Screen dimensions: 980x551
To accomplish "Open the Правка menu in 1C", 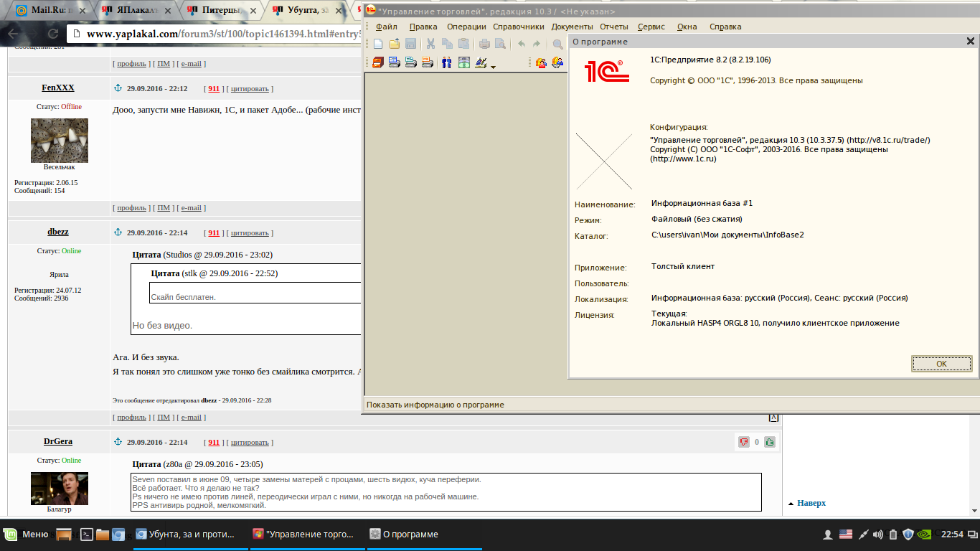I will pos(423,27).
